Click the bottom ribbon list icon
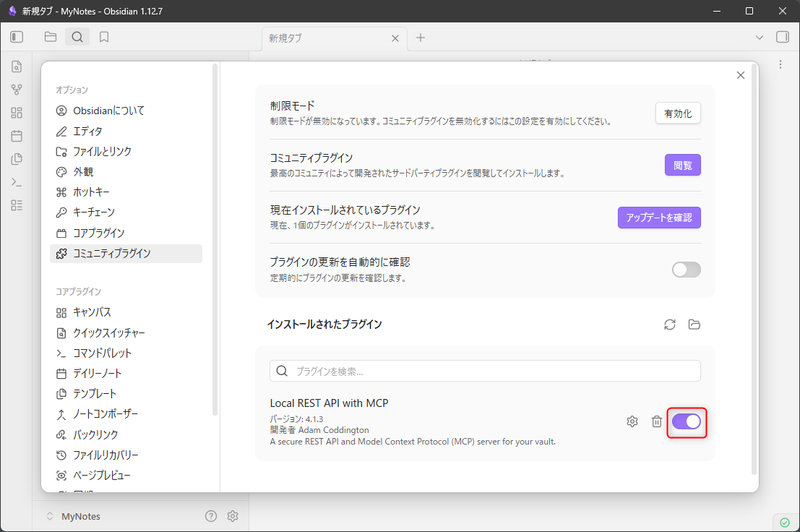Image resolution: width=800 pixels, height=532 pixels. (17, 205)
